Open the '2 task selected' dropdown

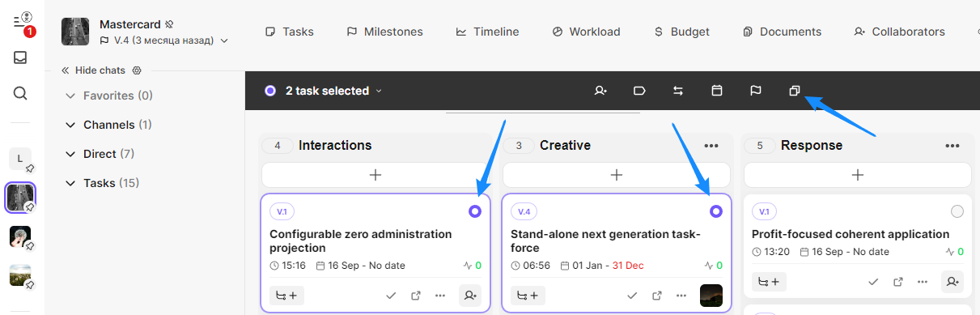pyautogui.click(x=333, y=91)
